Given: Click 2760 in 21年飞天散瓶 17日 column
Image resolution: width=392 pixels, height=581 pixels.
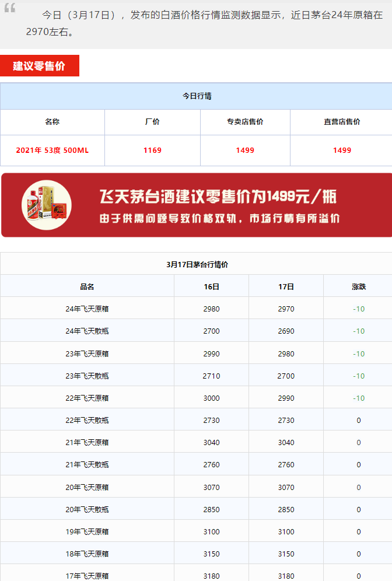Looking at the screenshot, I should 286,465.
